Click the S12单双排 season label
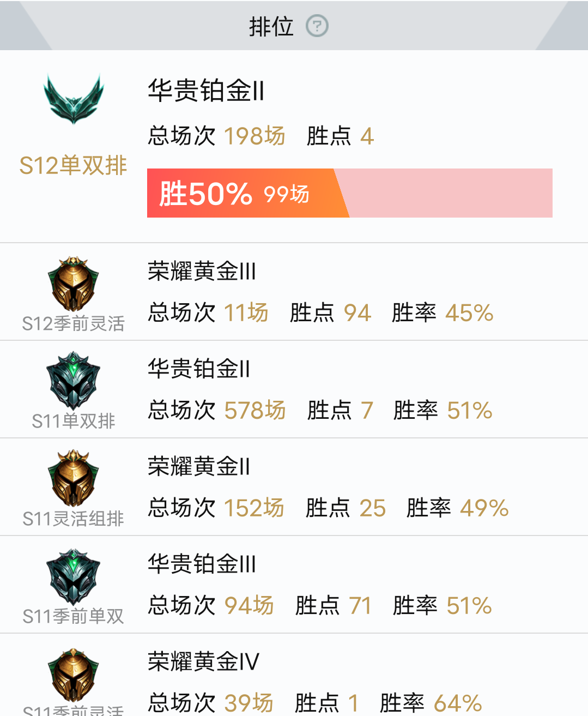The image size is (588, 716). pos(73,165)
